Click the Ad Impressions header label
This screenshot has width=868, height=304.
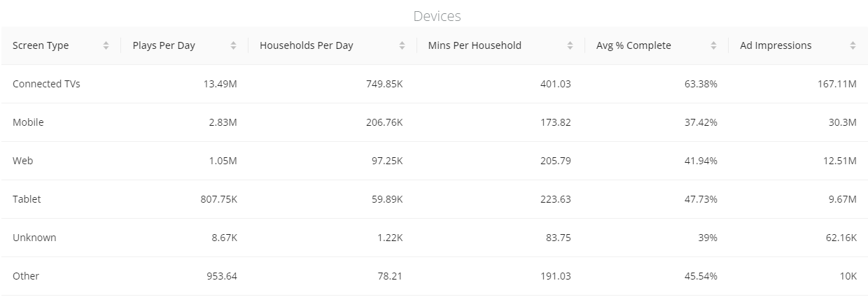pyautogui.click(x=776, y=45)
